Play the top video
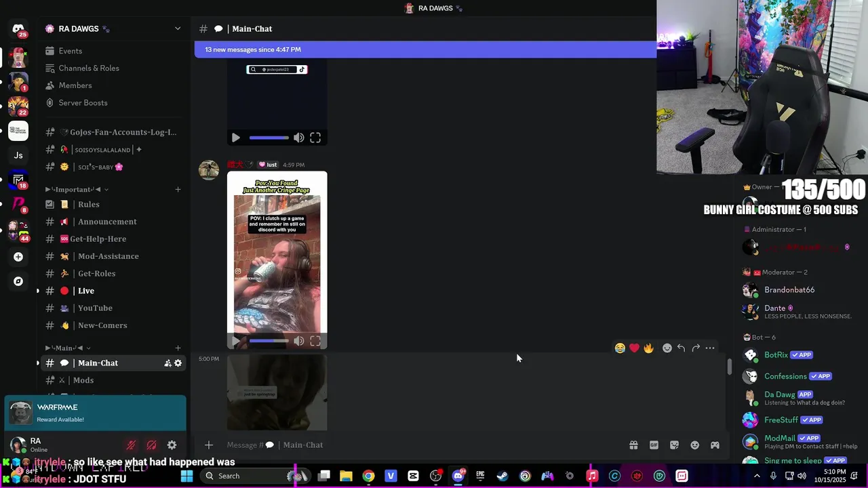The image size is (868, 488). tap(235, 138)
